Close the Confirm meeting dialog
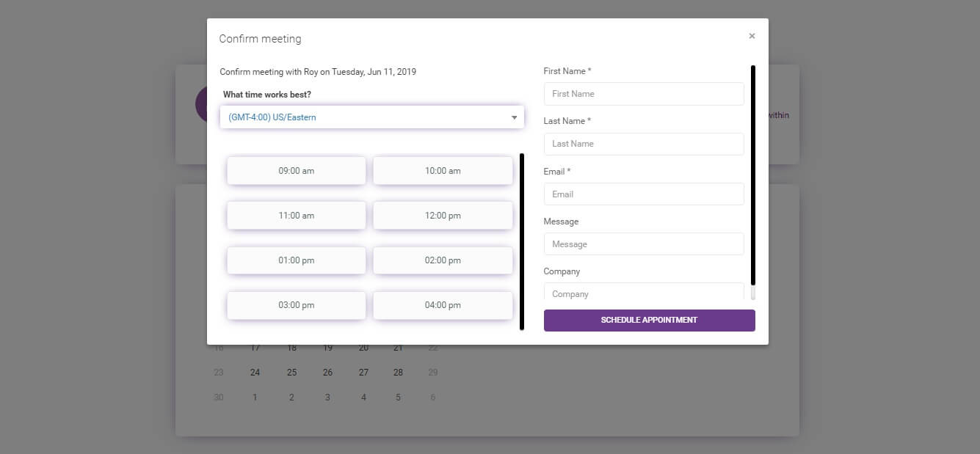Viewport: 980px width, 454px height. 752,35
